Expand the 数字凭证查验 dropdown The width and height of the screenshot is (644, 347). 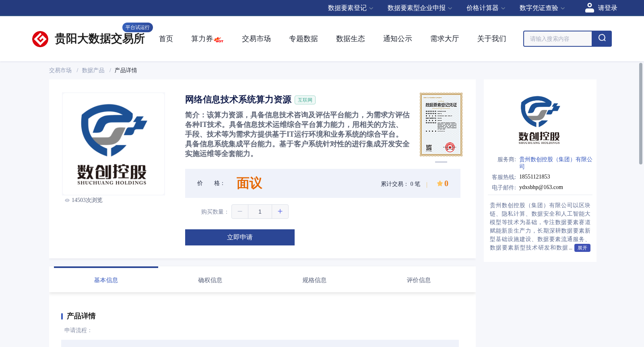tap(542, 8)
